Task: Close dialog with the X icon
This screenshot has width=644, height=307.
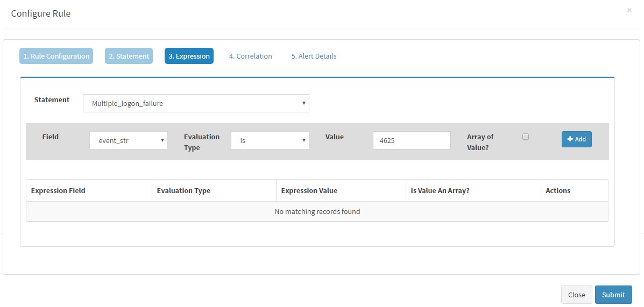Action: [x=629, y=10]
